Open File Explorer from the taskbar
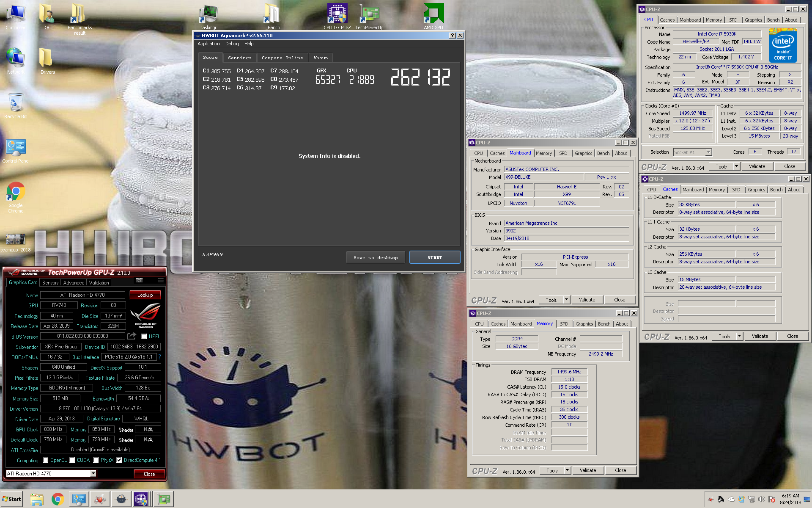Image resolution: width=812 pixels, height=508 pixels. 37,500
